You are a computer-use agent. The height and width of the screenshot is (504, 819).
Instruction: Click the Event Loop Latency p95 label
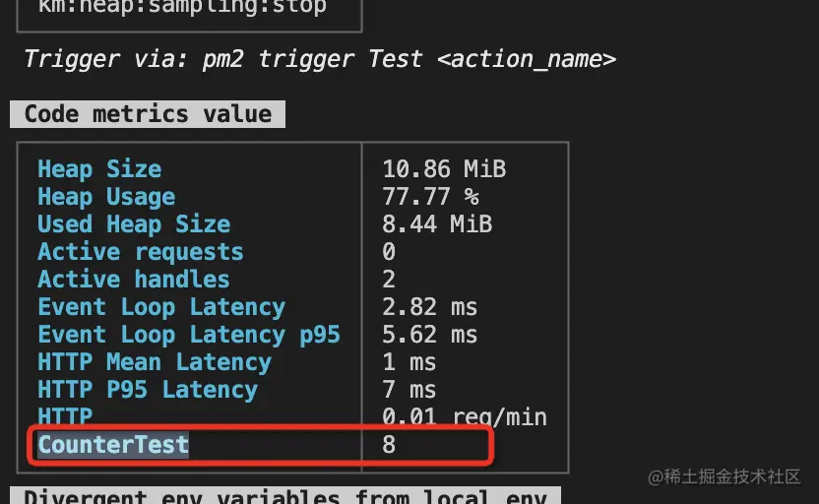[189, 335]
